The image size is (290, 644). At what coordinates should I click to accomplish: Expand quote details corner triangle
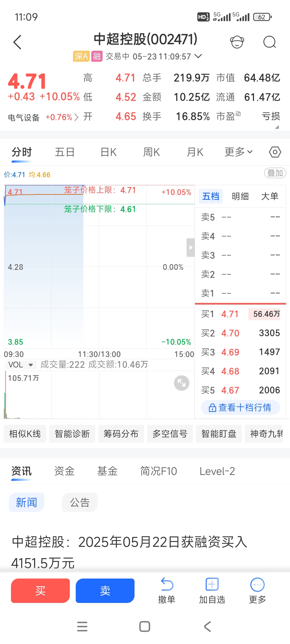point(277,127)
